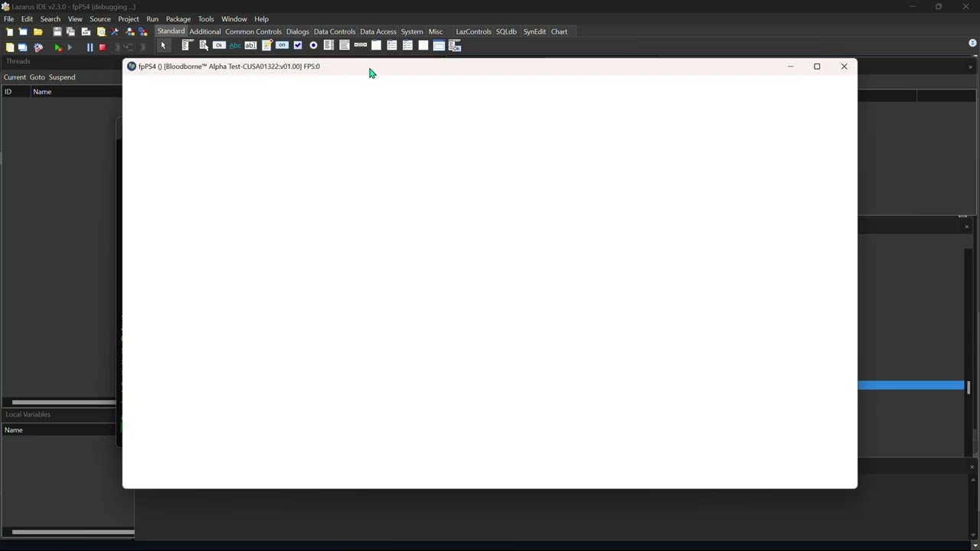The width and height of the screenshot is (980, 551).
Task: Pick the TRadioButton component icon
Action: 313,45
